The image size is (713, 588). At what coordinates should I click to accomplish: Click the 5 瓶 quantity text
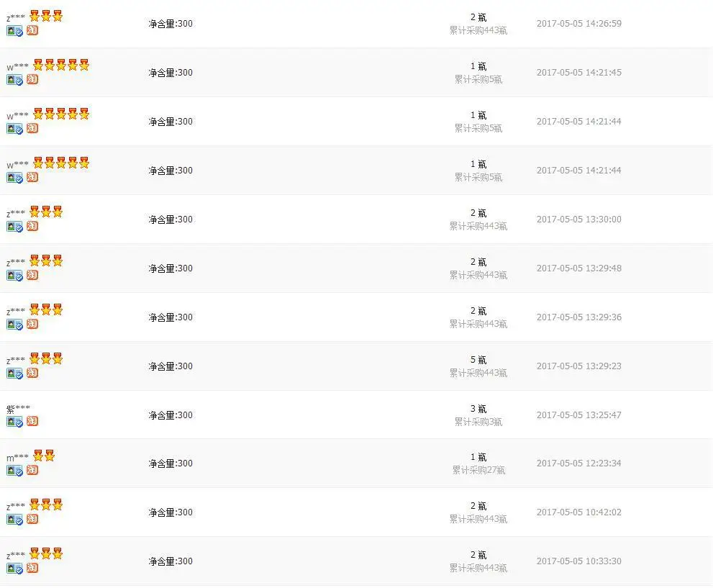point(478,360)
